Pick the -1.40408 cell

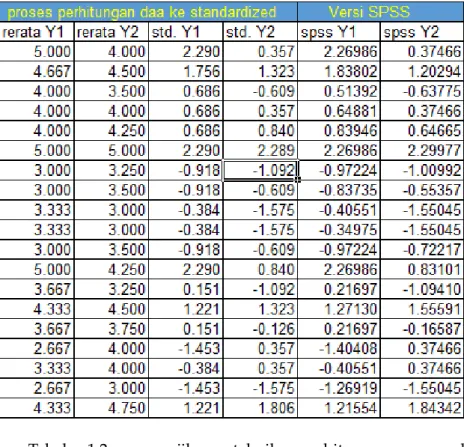[x=339, y=348]
